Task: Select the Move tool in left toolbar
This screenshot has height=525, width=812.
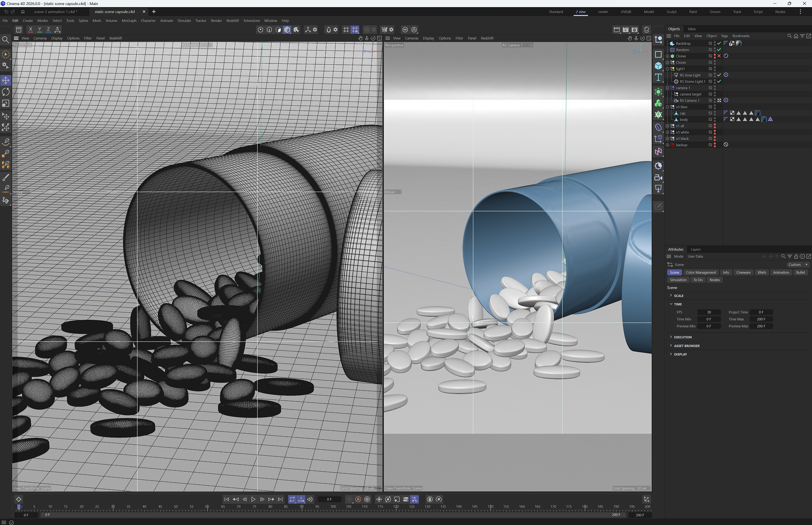Action: (x=6, y=80)
